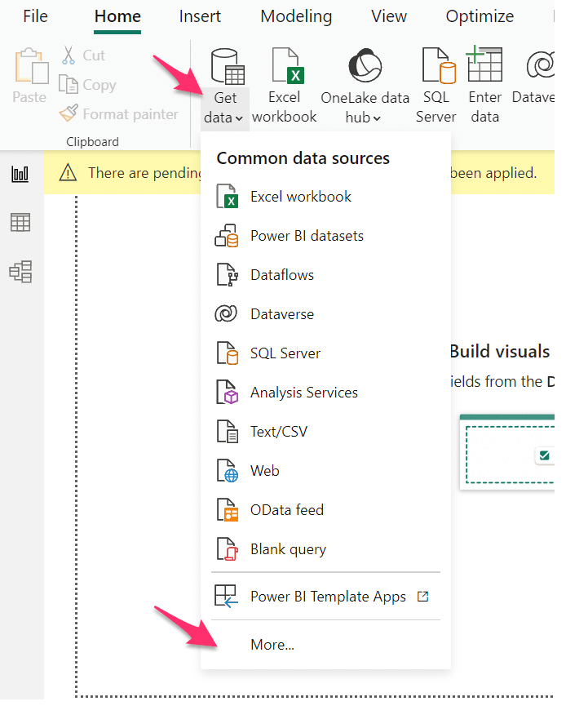This screenshot has width=588, height=728.
Task: Choose Blank query option
Action: pos(325,548)
